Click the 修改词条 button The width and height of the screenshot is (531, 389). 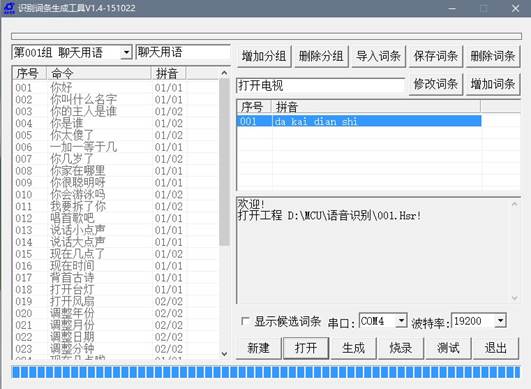point(436,84)
